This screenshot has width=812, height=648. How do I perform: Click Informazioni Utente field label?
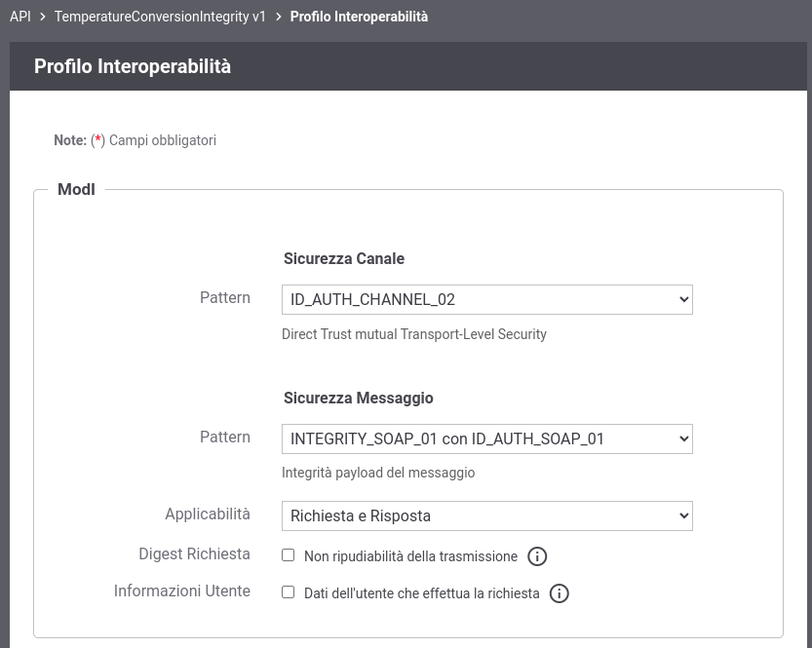coord(181,591)
